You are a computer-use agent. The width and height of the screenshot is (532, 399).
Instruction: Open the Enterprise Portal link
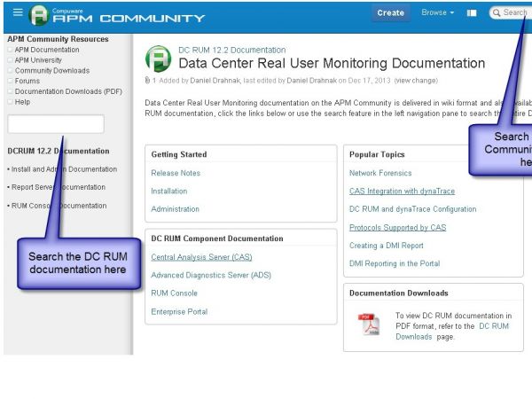[x=179, y=311]
